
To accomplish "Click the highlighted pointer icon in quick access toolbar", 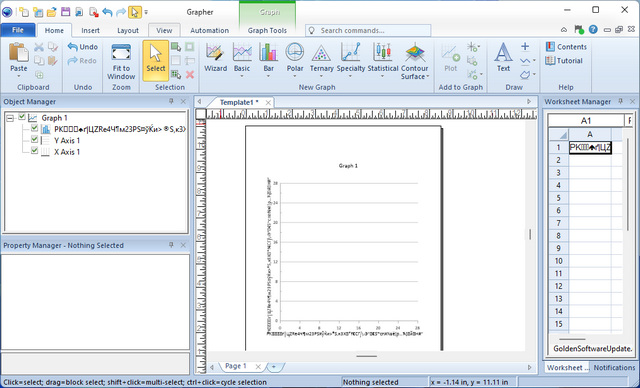I will 134,12.
